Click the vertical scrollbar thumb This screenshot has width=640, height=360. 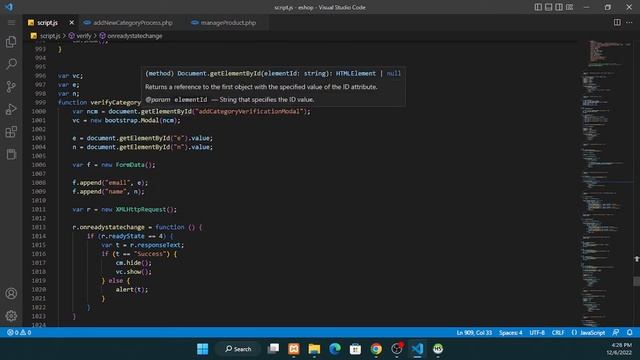pyautogui.click(x=636, y=281)
